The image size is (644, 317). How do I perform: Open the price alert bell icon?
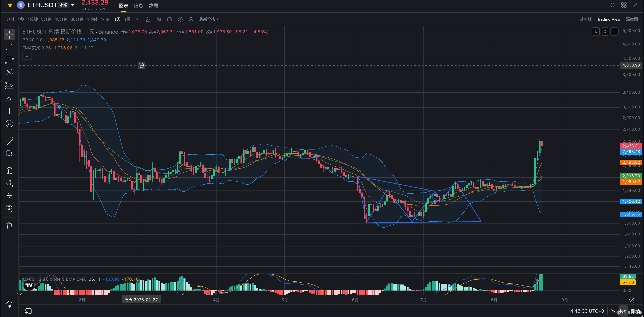click(612, 5)
